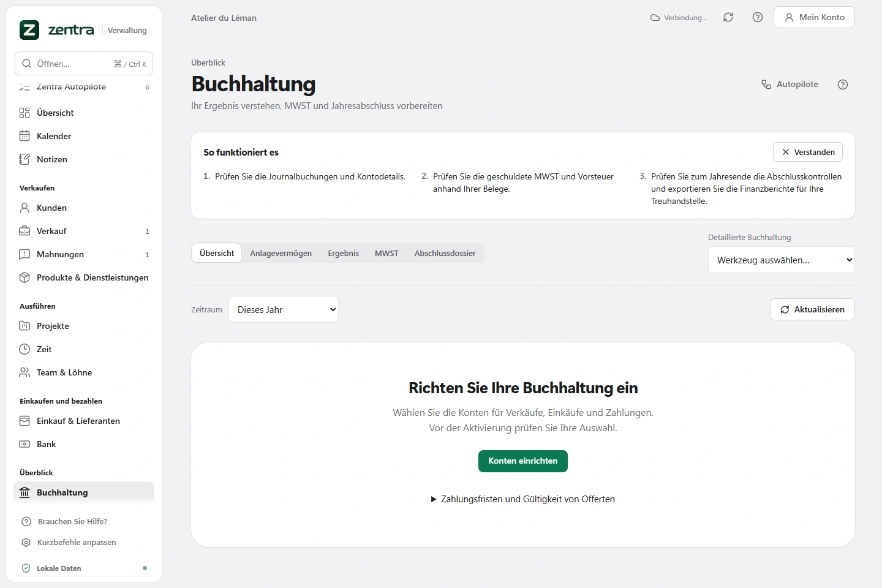The height and width of the screenshot is (588, 882).
Task: Open the Team & Löhne icon
Action: click(x=24, y=372)
